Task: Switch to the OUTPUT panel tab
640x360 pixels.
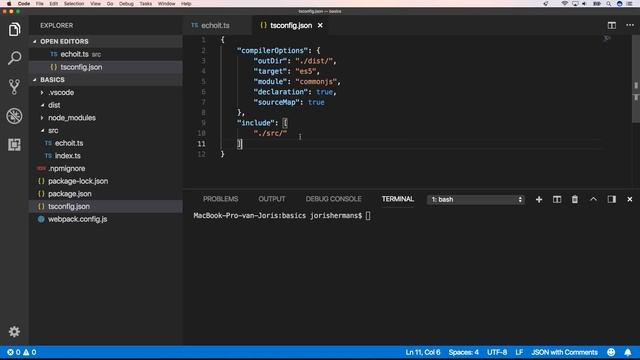Action: pos(271,199)
